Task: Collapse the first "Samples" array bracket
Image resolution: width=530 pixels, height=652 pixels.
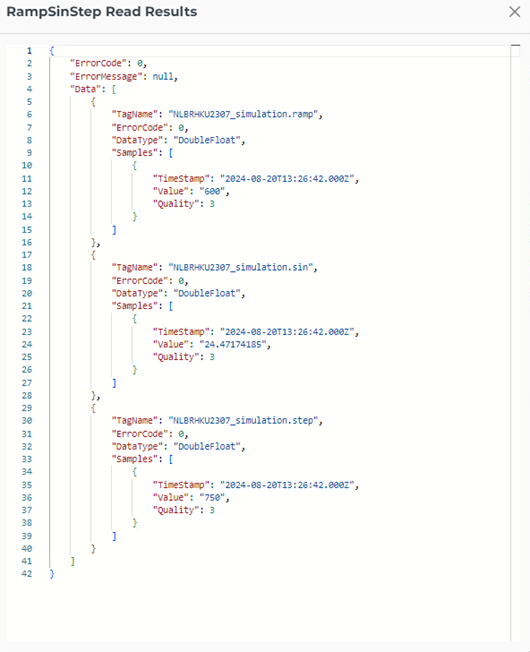Action: tap(170, 153)
